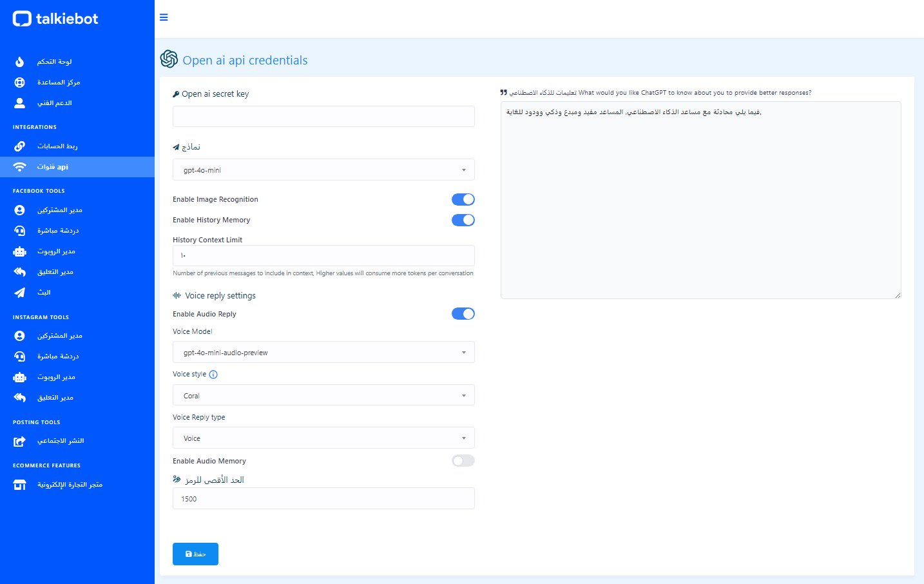Open the gpt-4o-mini model dropdown

pos(323,170)
